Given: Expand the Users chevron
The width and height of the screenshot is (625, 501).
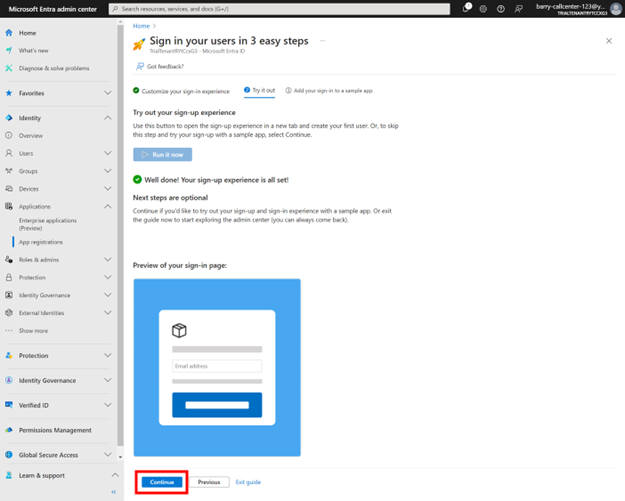Looking at the screenshot, I should coord(108,153).
